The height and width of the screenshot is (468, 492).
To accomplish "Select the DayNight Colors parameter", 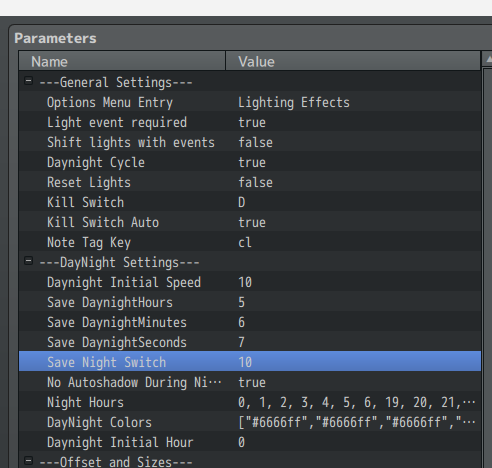I will (x=250, y=422).
